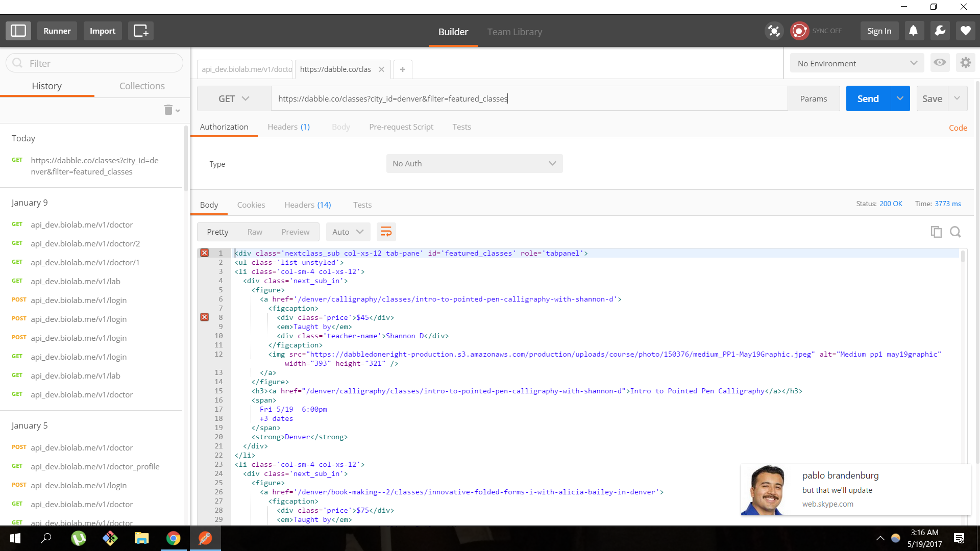Clear history with trash icon
This screenshot has width=980, height=551.
pos(171,110)
